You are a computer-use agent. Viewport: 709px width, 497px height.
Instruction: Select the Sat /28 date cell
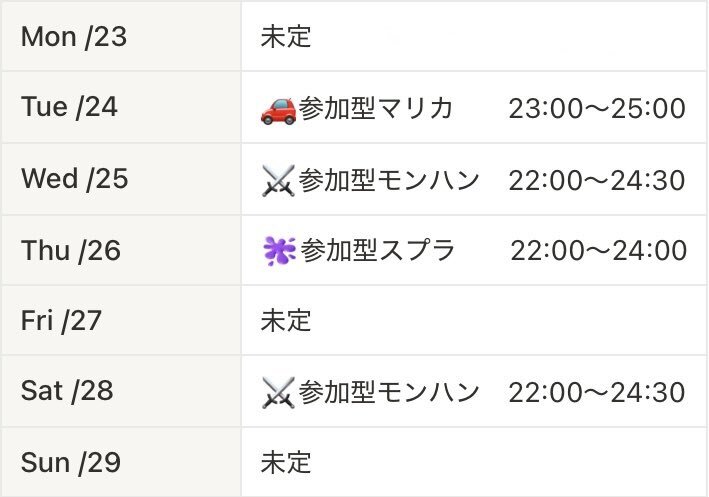121,391
